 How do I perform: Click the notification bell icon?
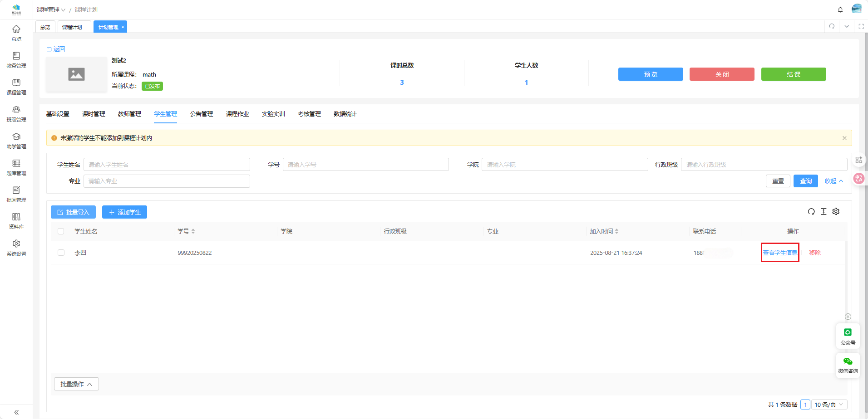pos(840,10)
